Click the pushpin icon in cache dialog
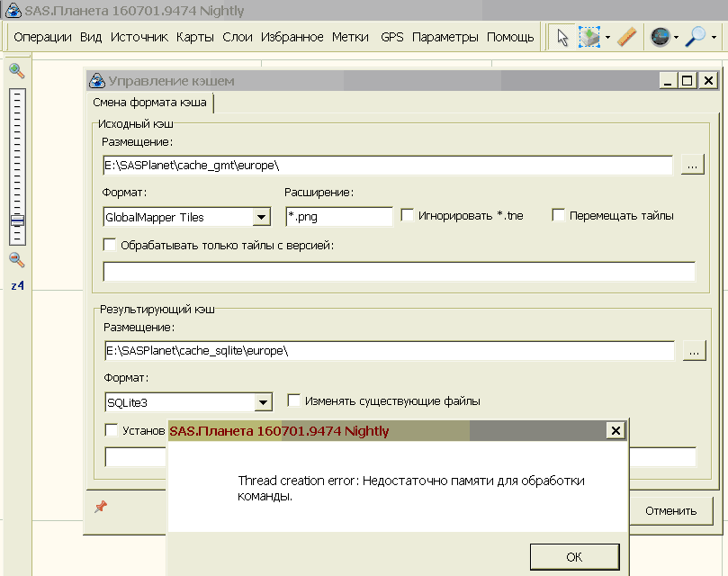The height and width of the screenshot is (576, 728). [x=101, y=508]
